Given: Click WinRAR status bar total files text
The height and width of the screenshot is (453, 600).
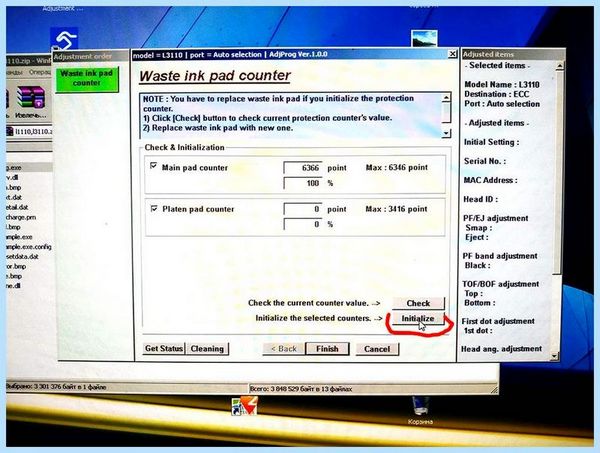Looking at the screenshot, I should coord(301,389).
